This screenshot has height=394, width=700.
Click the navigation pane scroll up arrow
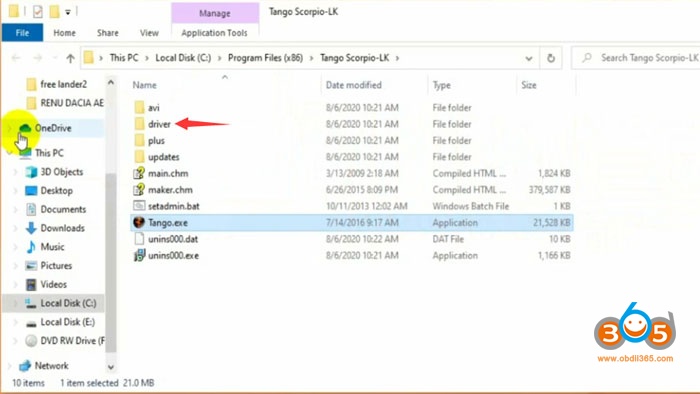[111, 83]
